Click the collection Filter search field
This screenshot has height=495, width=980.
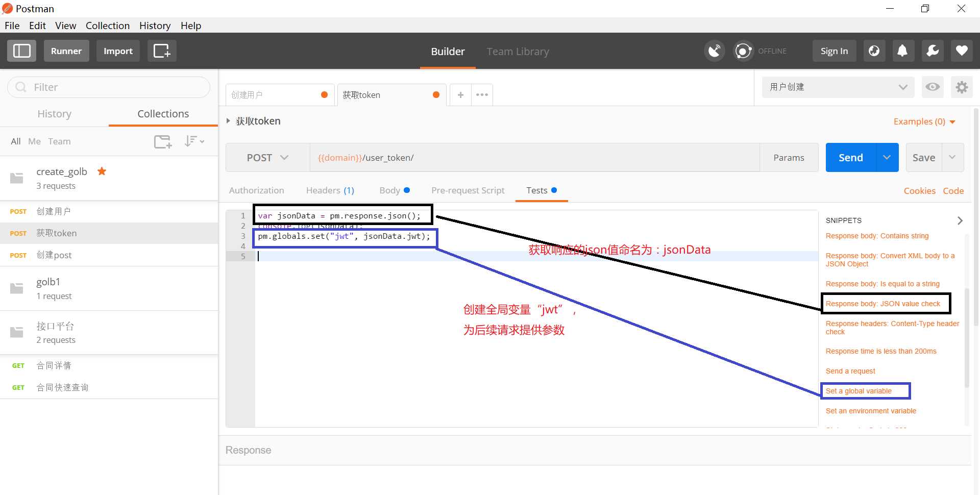click(x=109, y=87)
